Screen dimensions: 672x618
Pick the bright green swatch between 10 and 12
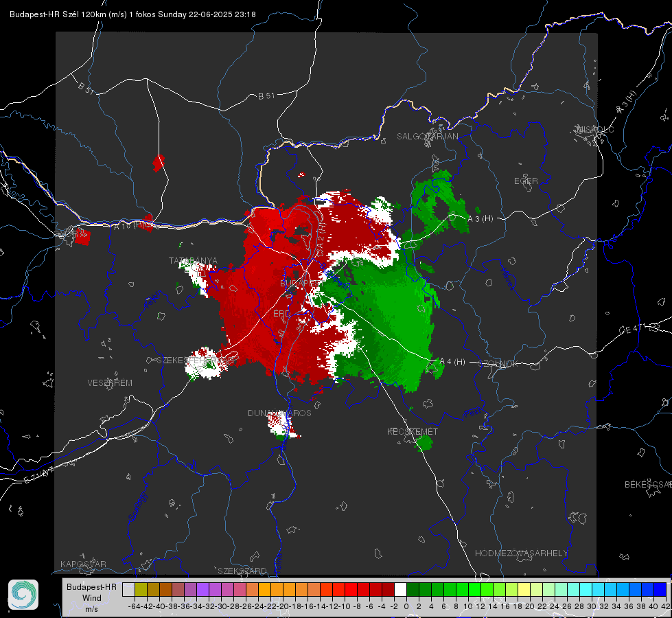474,589
